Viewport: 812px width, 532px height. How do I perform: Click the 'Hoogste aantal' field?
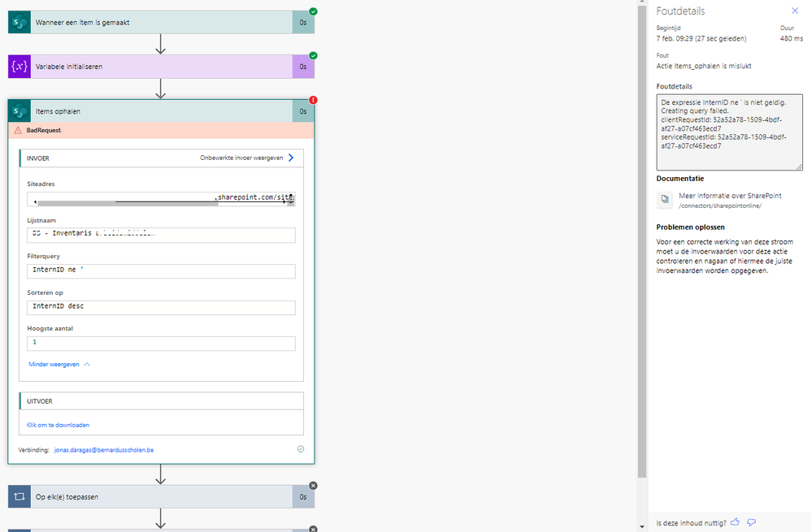pyautogui.click(x=161, y=344)
